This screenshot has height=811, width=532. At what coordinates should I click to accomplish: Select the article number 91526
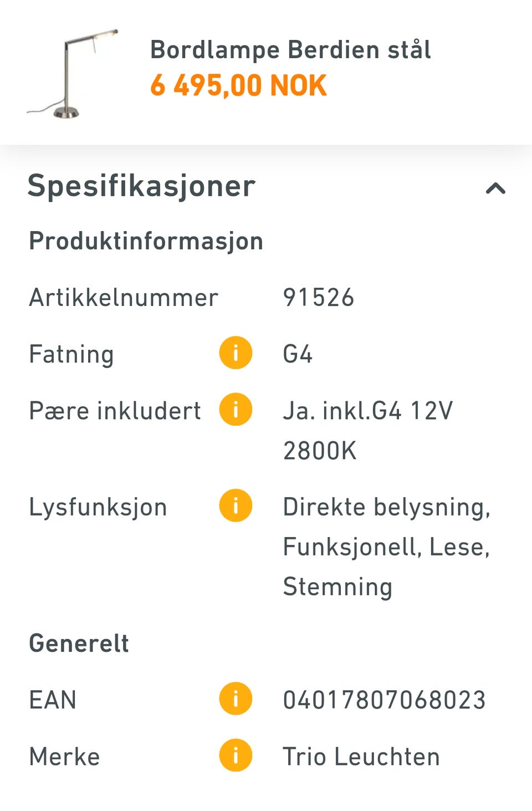318,298
